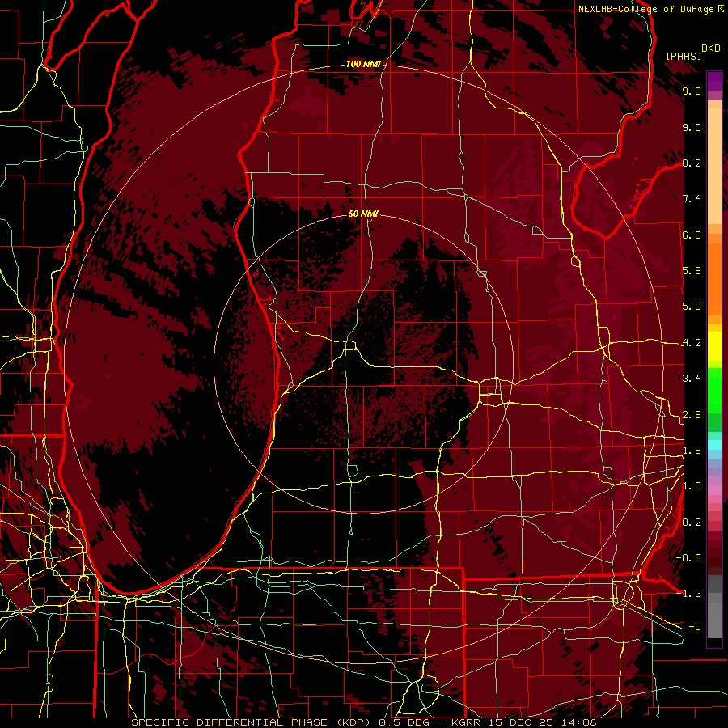Pick the peach swatch in the color bar

[714, 167]
